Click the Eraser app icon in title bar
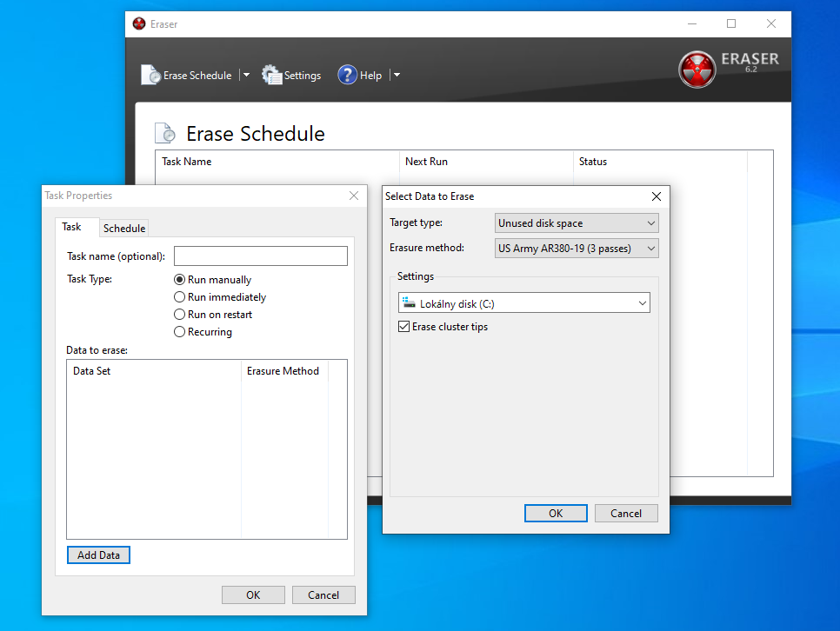Screen dimensions: 840x631 [x=139, y=24]
